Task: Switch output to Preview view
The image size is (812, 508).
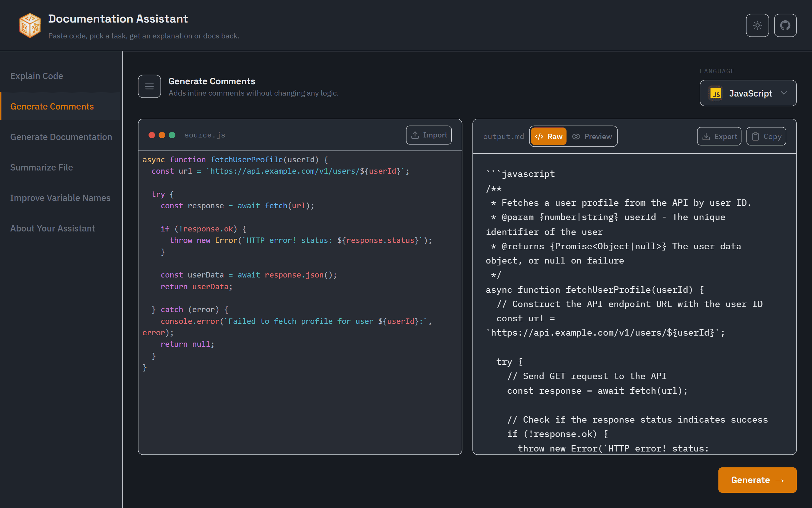Action: pos(592,137)
